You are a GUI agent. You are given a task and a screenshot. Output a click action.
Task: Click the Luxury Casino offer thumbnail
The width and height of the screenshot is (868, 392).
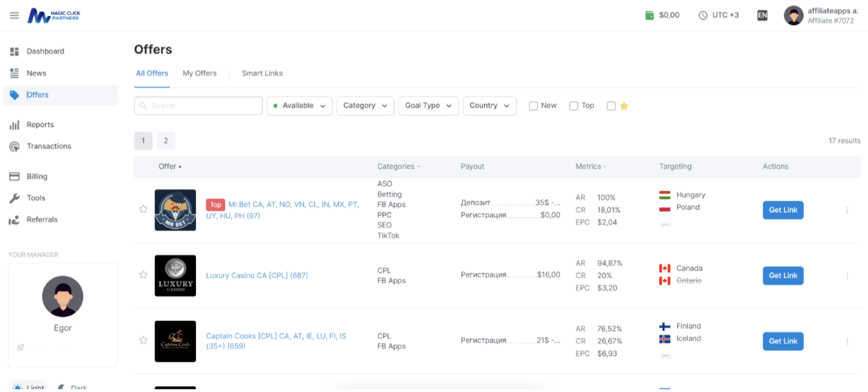pyautogui.click(x=176, y=276)
